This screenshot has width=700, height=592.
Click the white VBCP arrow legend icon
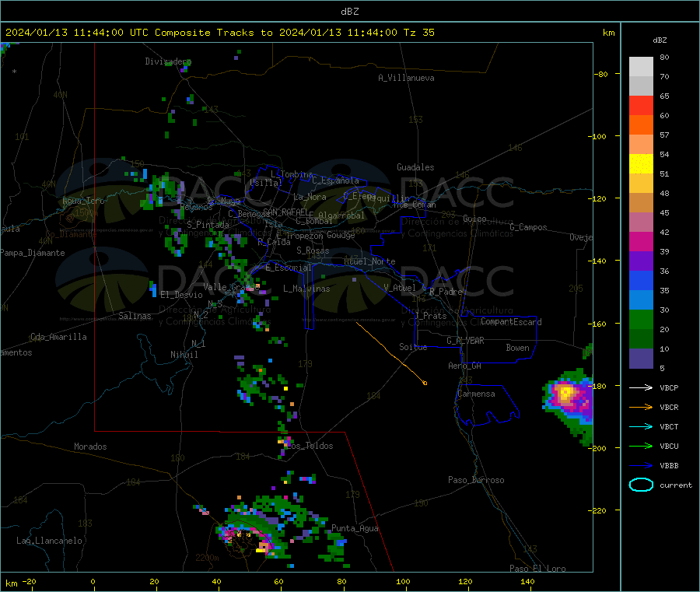641,387
